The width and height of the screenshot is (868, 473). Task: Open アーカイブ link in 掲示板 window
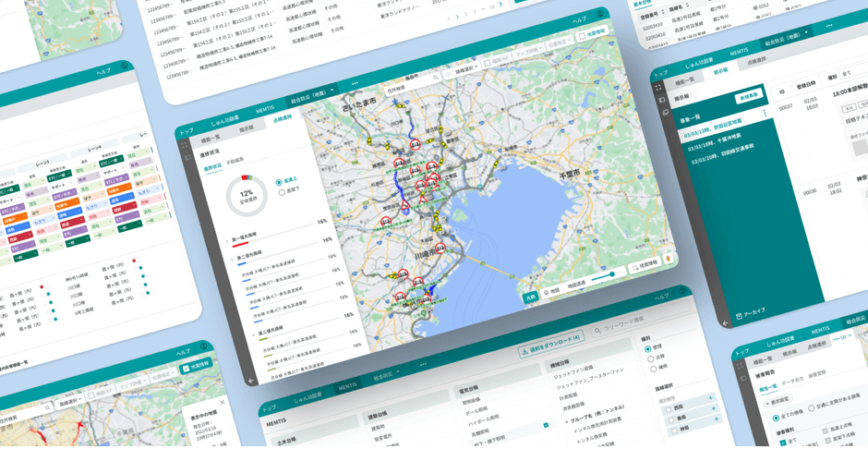coord(751,313)
